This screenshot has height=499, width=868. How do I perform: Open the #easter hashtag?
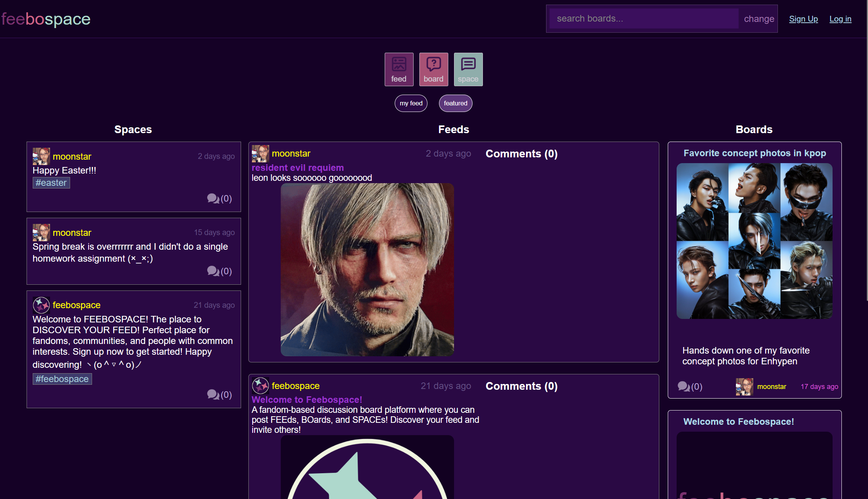[x=51, y=182]
